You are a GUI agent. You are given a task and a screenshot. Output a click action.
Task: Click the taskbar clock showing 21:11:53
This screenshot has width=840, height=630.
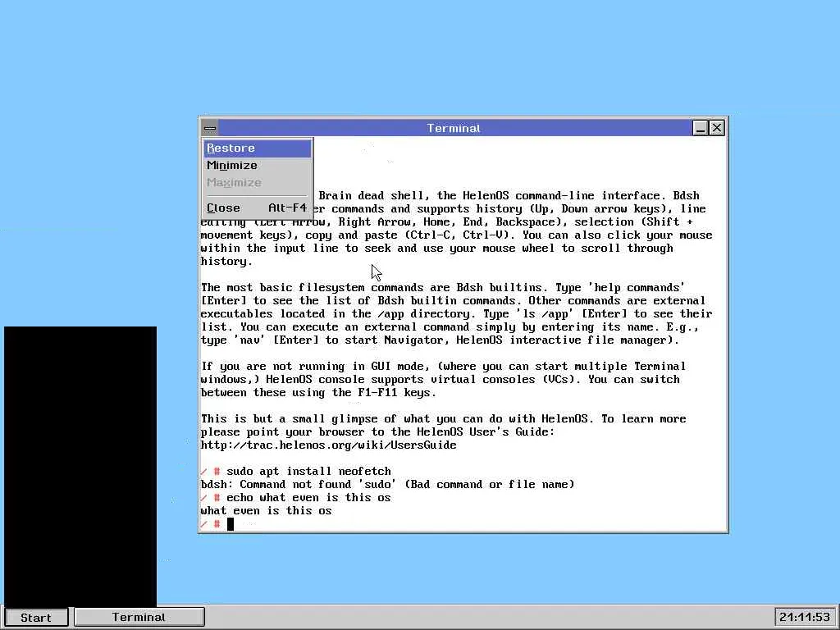pos(805,617)
